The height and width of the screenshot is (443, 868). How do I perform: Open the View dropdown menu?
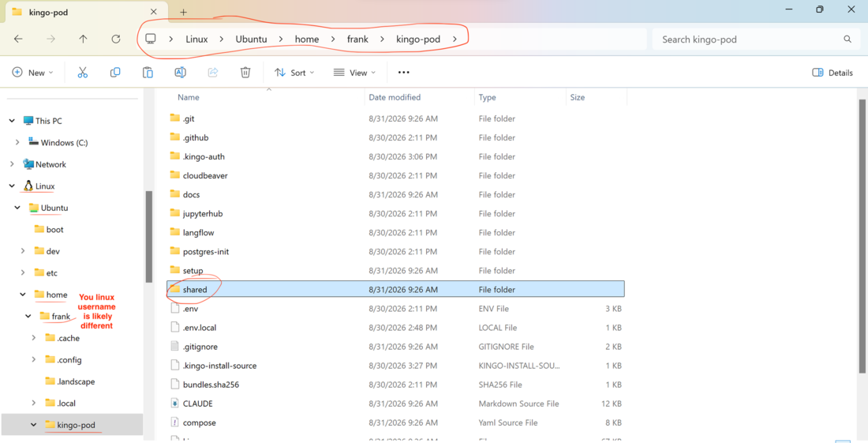pyautogui.click(x=355, y=73)
